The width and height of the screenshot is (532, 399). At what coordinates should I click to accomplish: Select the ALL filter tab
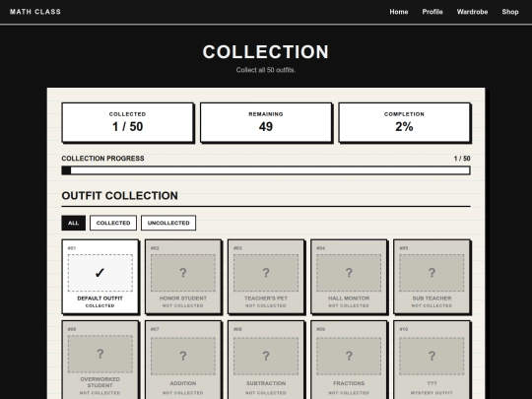click(73, 223)
